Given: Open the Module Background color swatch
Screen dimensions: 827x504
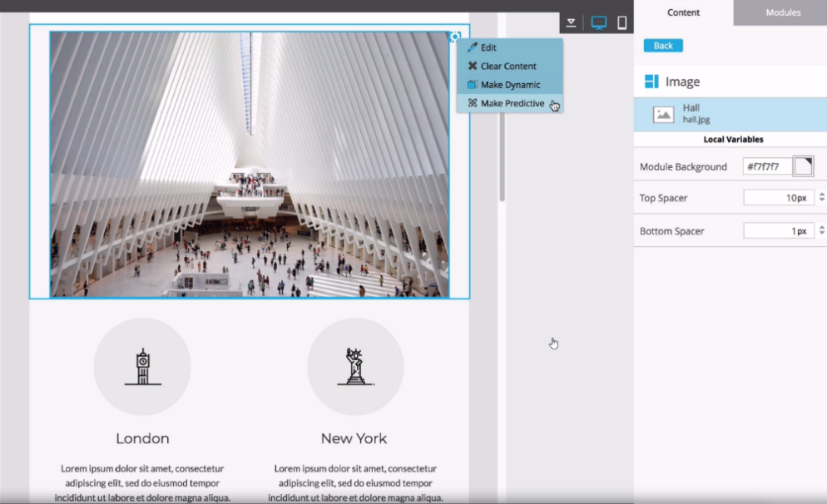Looking at the screenshot, I should point(803,166).
